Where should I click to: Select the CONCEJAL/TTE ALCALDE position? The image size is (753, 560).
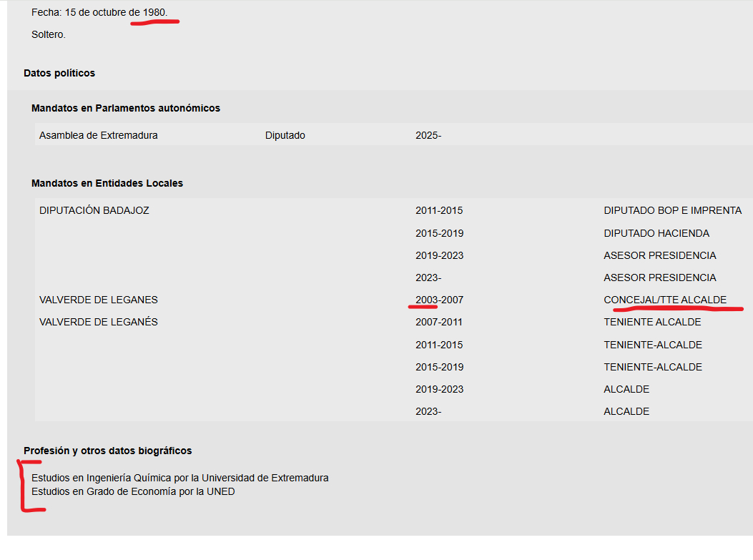pos(665,300)
